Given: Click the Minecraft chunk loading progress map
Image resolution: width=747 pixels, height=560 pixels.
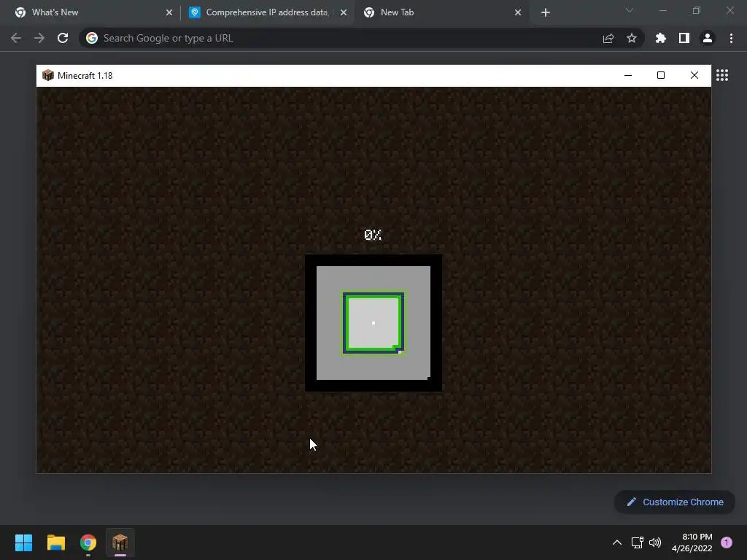Looking at the screenshot, I should (x=373, y=323).
